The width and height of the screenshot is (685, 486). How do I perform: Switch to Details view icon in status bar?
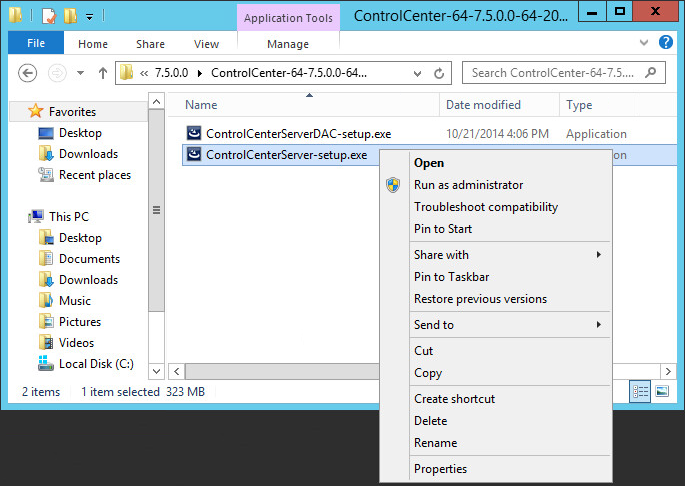pyautogui.click(x=640, y=391)
